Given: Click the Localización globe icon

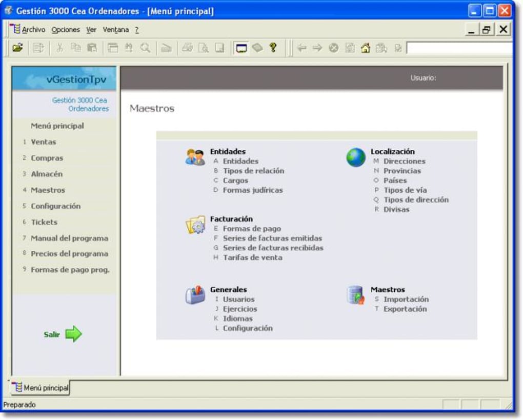Looking at the screenshot, I should tap(356, 157).
